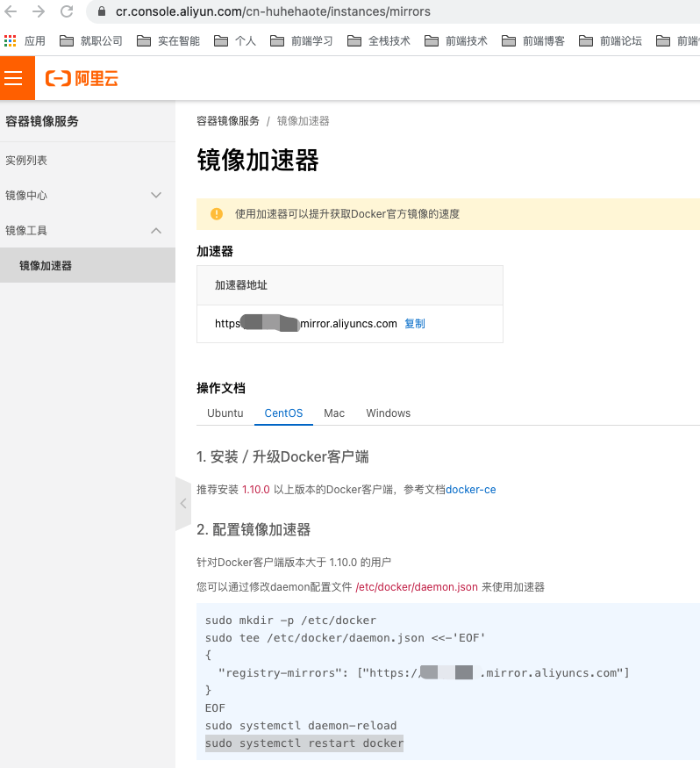
Task: Click the yellow warning icon in the notice
Action: tap(217, 214)
